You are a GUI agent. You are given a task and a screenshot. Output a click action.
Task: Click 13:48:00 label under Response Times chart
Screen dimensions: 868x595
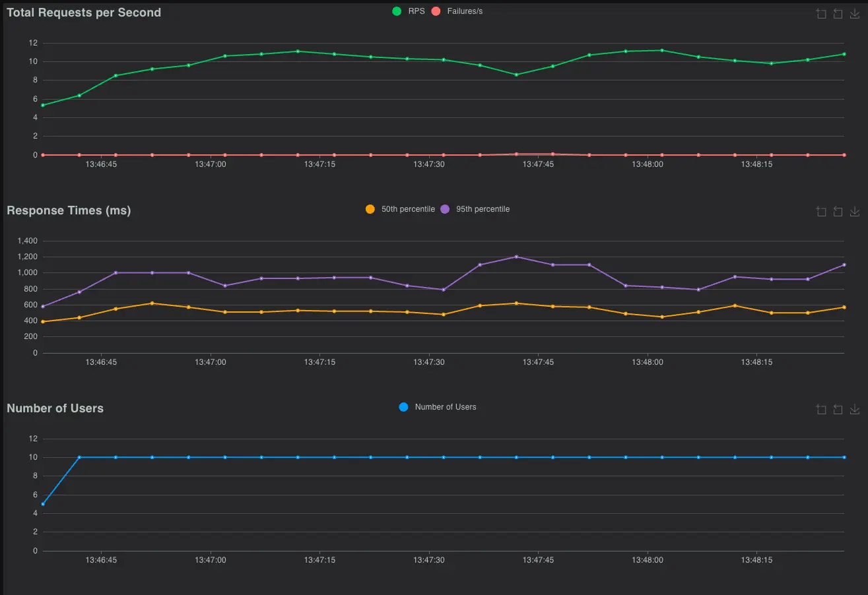[x=648, y=362]
